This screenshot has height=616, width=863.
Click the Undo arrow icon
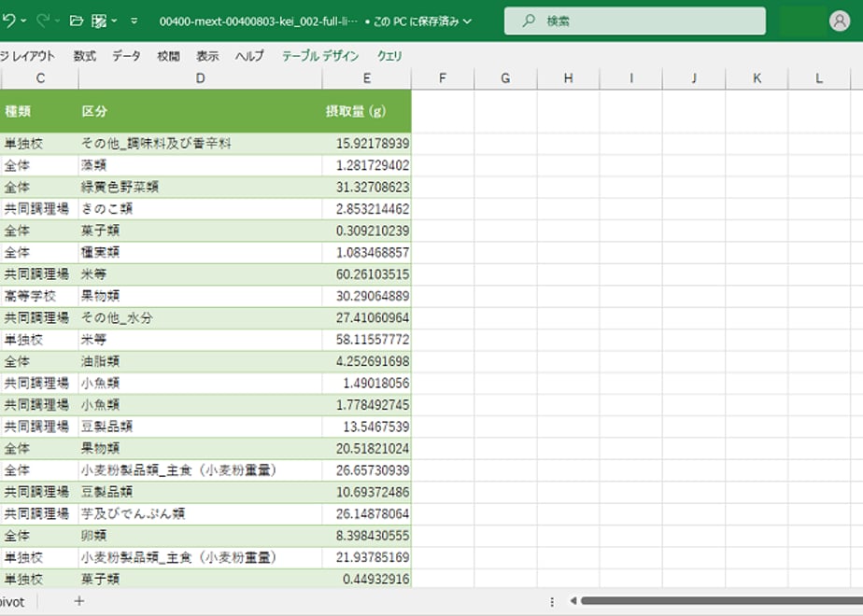click(x=8, y=21)
